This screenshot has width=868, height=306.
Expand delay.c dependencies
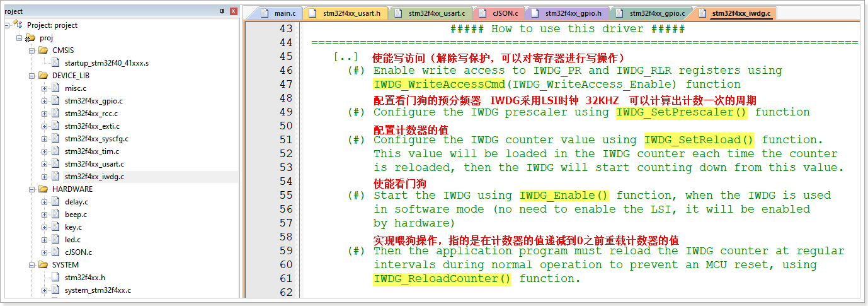45,202
